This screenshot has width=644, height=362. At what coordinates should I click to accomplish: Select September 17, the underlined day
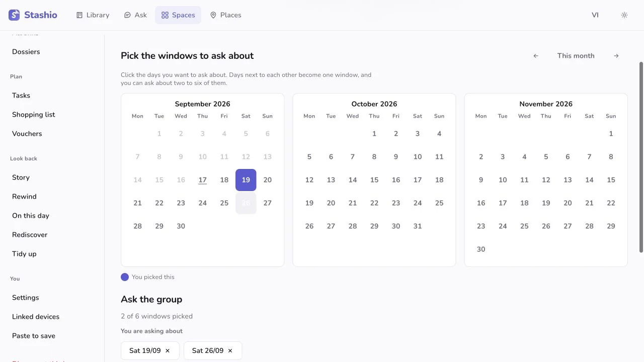coord(203,180)
